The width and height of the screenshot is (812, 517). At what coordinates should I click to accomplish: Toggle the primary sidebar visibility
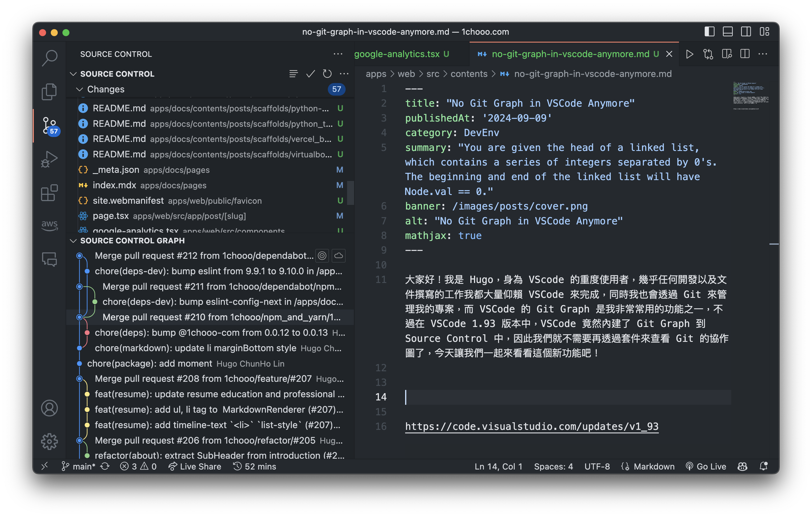tap(710, 32)
